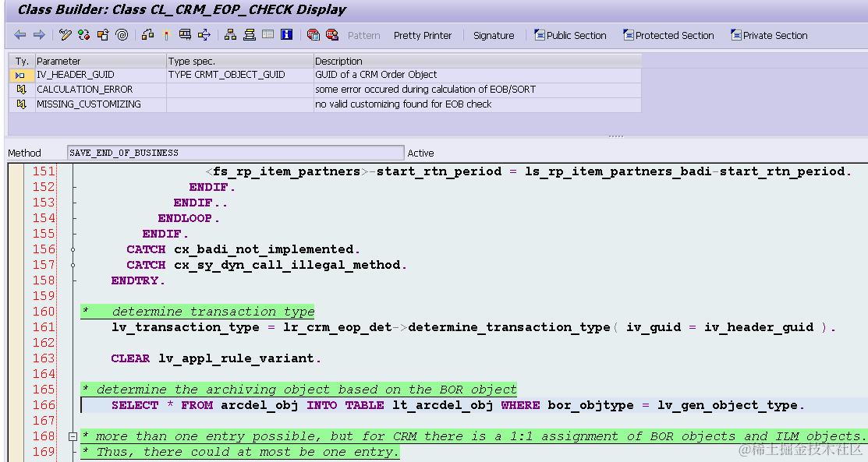Click 'CLEAR lv_appl_rule_variant.' on line 163

tap(216, 358)
